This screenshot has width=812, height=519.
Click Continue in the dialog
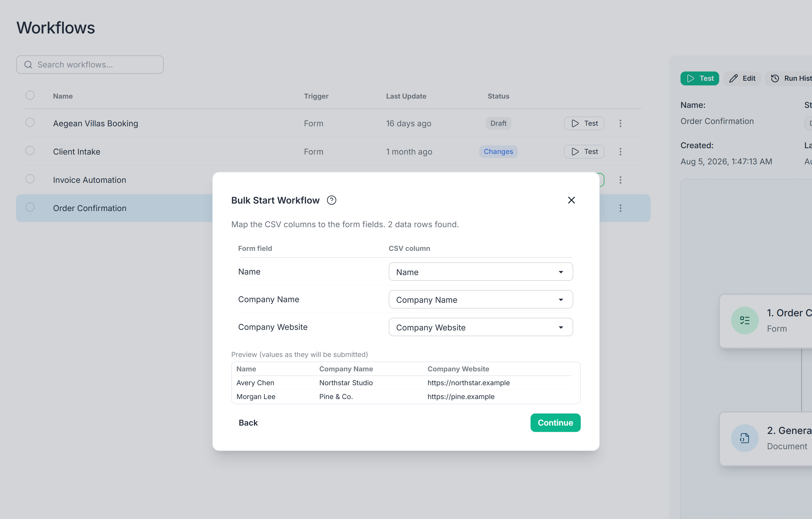pyautogui.click(x=555, y=423)
